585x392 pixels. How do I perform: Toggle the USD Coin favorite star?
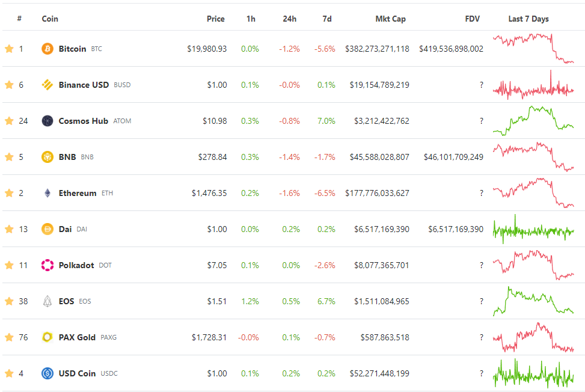(x=10, y=373)
